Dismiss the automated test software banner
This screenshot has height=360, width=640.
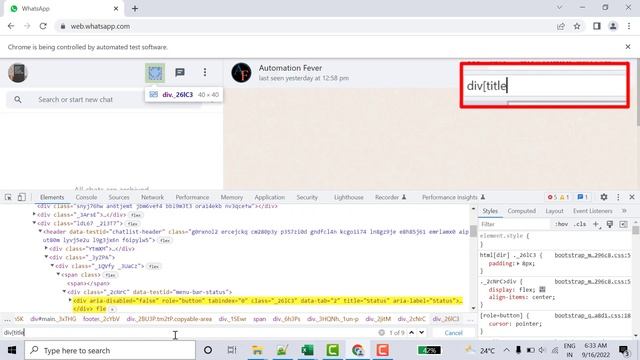[628, 47]
